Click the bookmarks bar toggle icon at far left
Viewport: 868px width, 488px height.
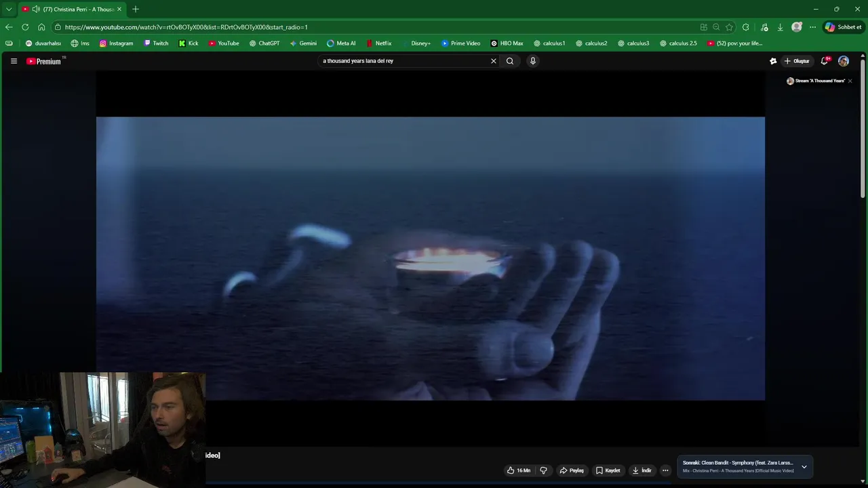pyautogui.click(x=9, y=43)
